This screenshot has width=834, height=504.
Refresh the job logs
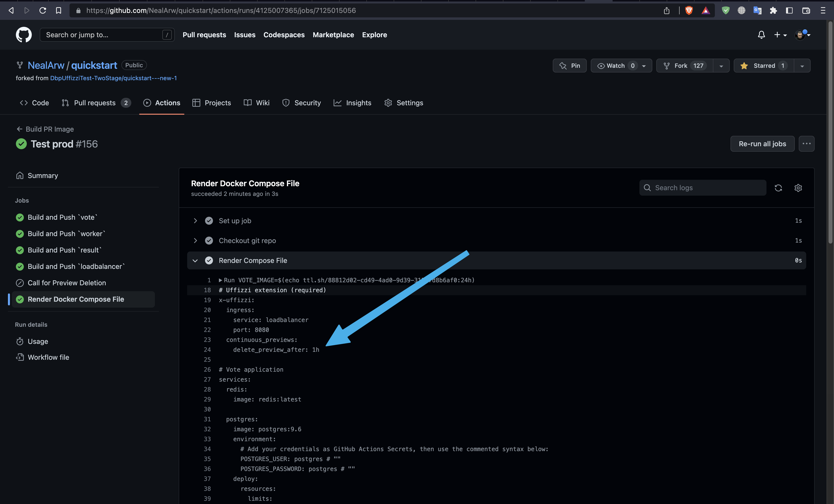click(x=778, y=188)
